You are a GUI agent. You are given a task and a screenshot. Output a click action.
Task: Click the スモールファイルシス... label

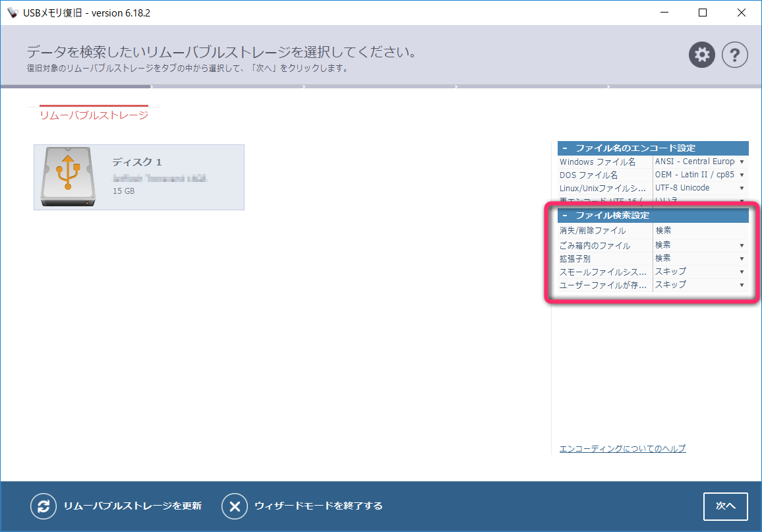coord(602,272)
